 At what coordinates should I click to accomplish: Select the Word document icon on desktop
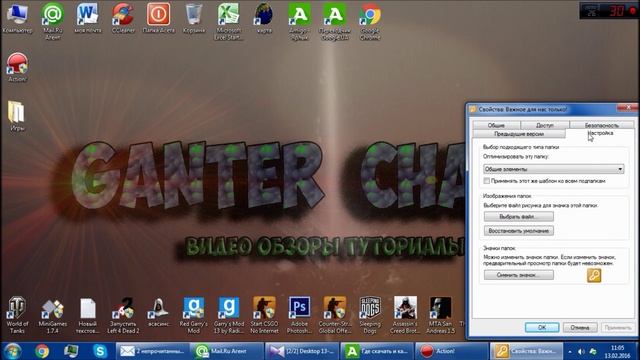pos(87,19)
